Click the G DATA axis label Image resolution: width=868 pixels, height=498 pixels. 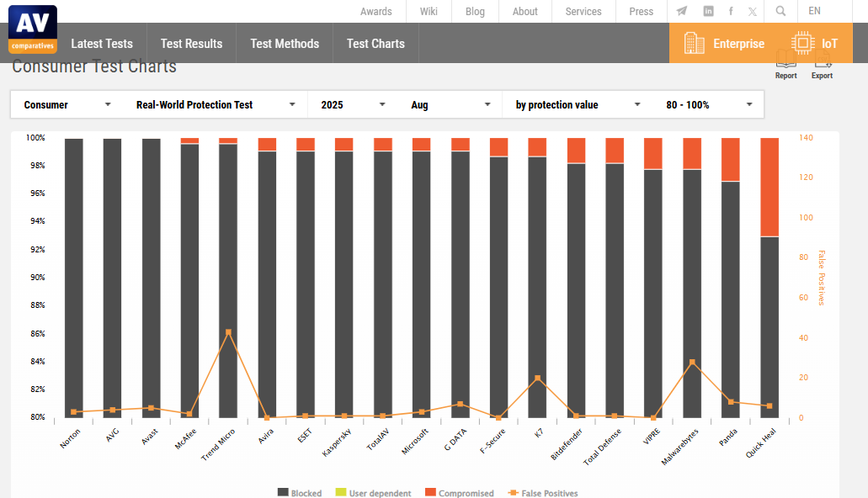click(455, 439)
